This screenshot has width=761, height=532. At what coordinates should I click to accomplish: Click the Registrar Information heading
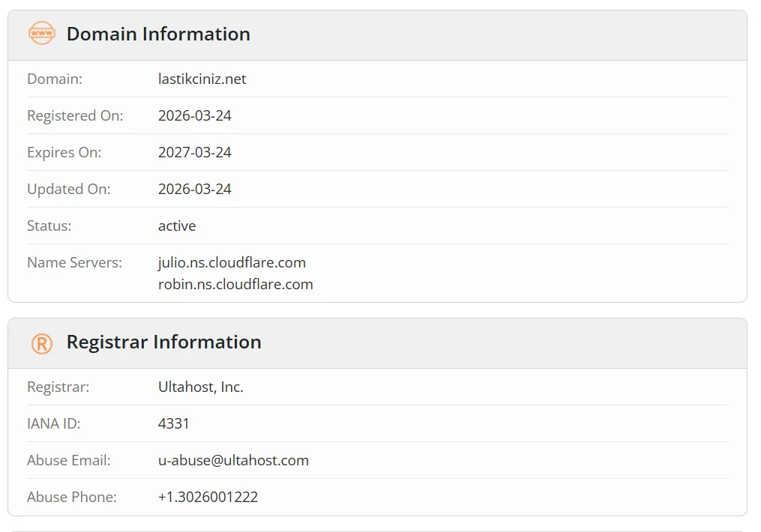(163, 342)
